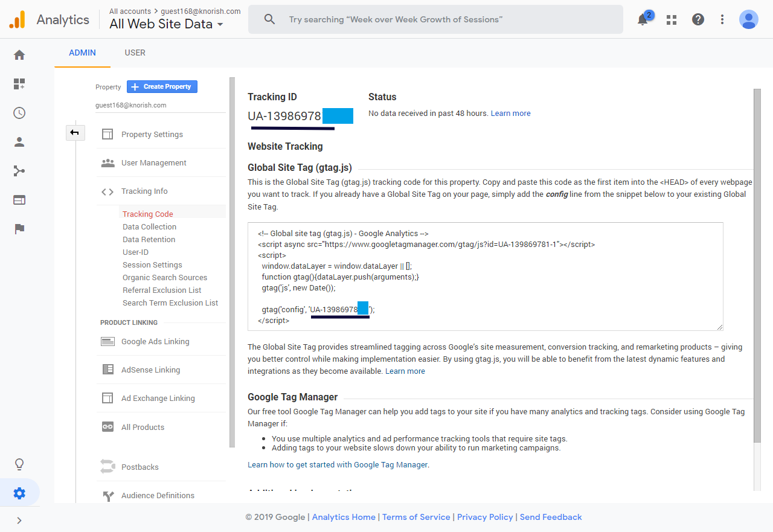Click Ad Exchange Linking label
This screenshot has height=532, width=773.
click(x=158, y=398)
